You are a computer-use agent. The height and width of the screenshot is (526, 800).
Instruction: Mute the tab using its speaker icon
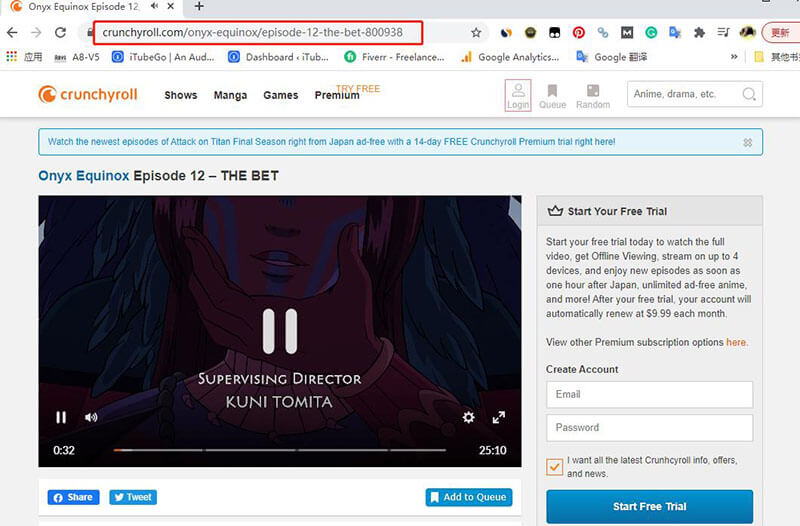click(155, 6)
